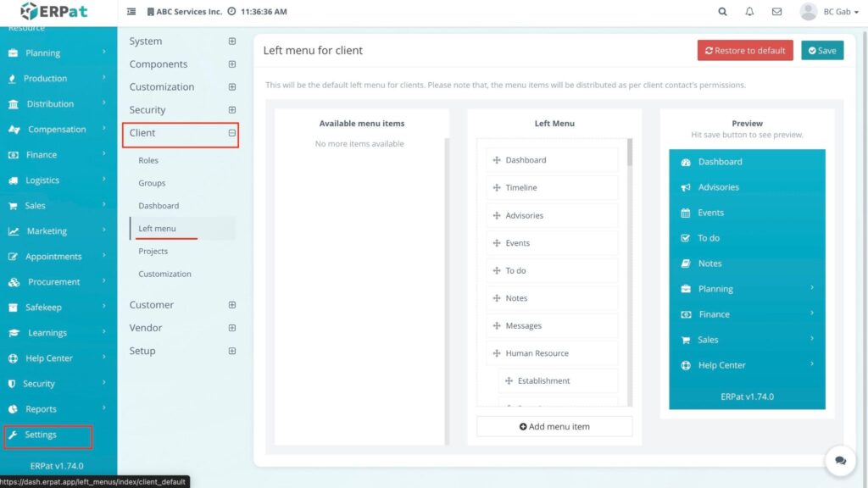The width and height of the screenshot is (868, 488).
Task: Click the drag handle beside Messages
Action: (497, 326)
